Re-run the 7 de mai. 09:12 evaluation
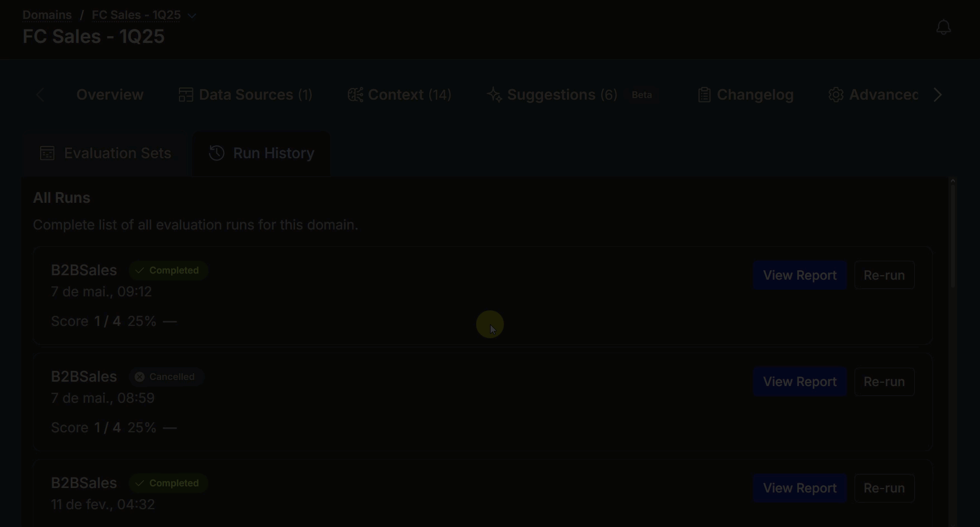Viewport: 980px width, 527px height. (x=884, y=275)
